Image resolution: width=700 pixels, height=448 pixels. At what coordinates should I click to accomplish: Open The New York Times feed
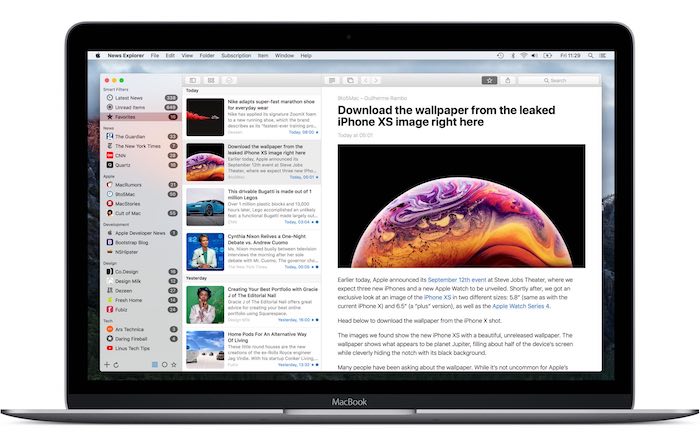point(141,146)
